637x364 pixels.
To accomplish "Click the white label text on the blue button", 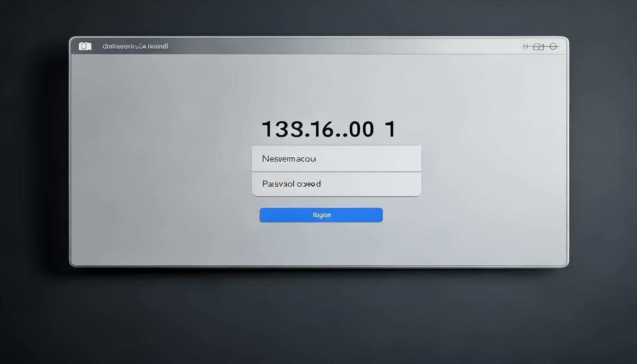I will [x=322, y=215].
